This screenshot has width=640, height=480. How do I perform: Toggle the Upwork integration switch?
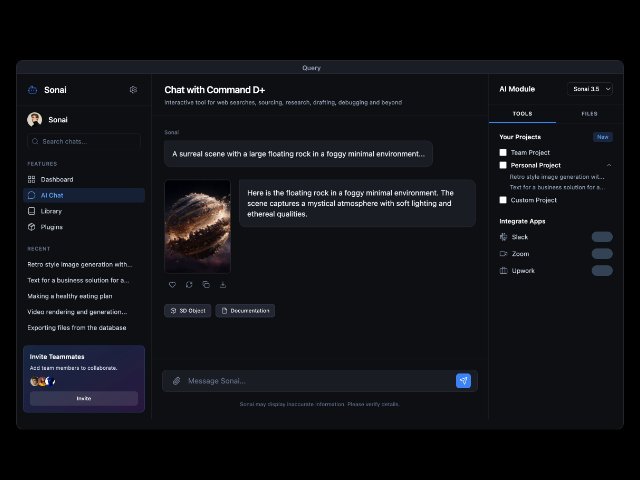602,271
